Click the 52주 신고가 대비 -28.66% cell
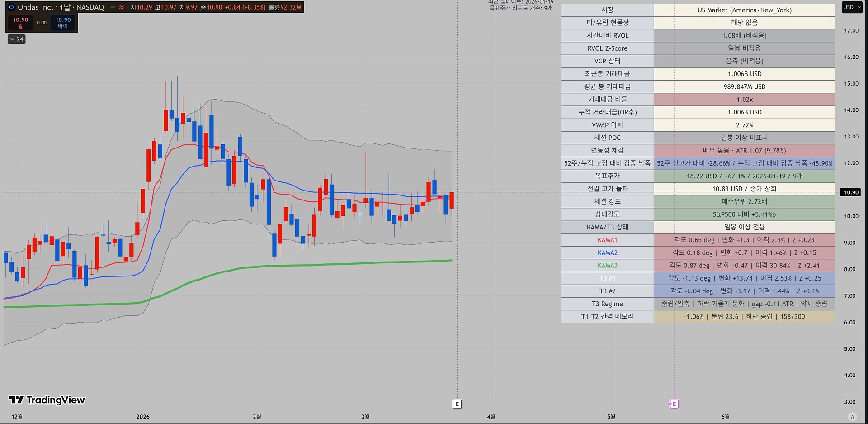The height and width of the screenshot is (424, 868). 744,163
